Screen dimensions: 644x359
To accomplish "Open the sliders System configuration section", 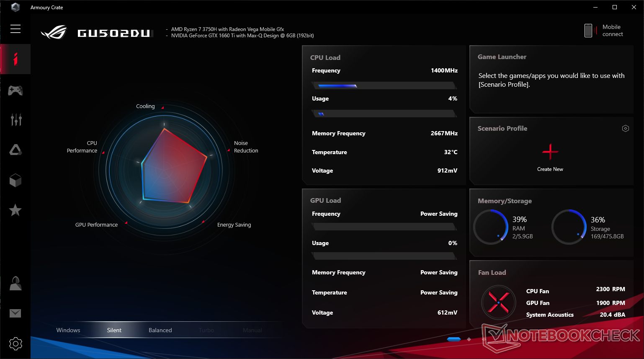I will 16,120.
